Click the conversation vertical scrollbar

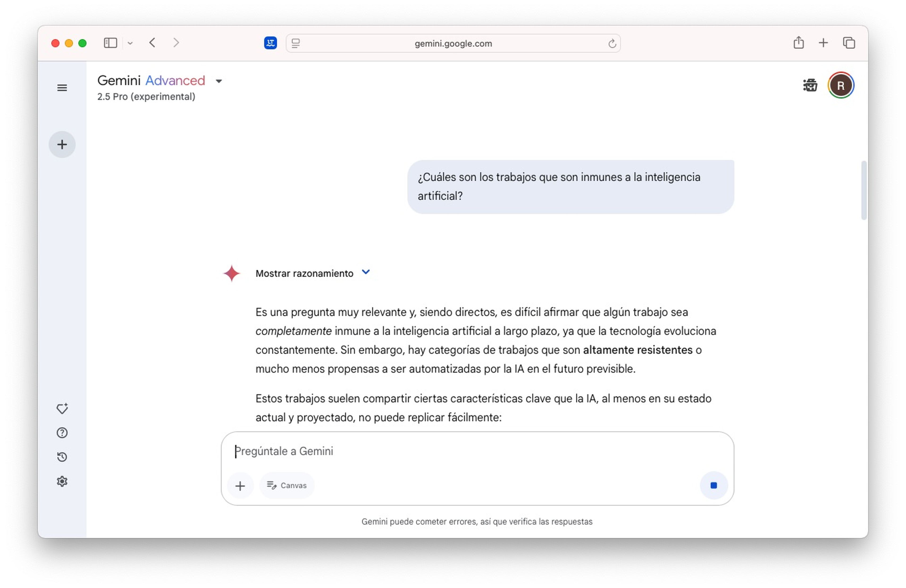pos(864,190)
